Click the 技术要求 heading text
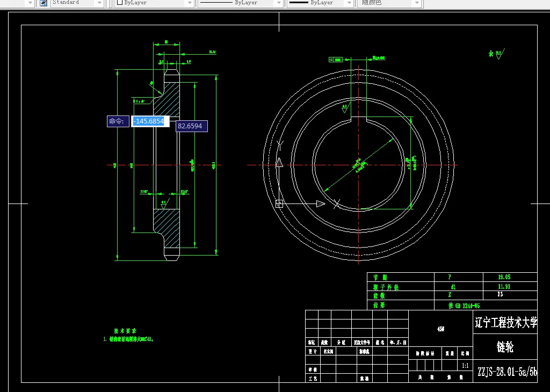 [125, 331]
